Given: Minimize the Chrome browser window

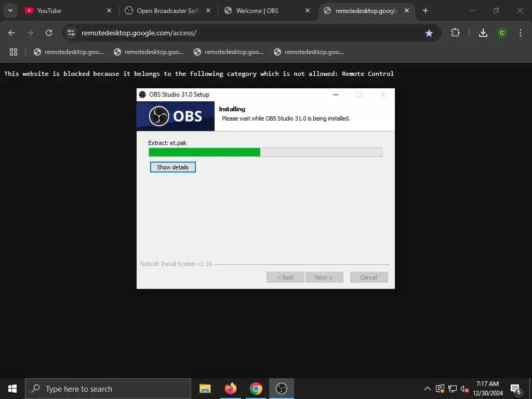Looking at the screenshot, I should point(472,11).
